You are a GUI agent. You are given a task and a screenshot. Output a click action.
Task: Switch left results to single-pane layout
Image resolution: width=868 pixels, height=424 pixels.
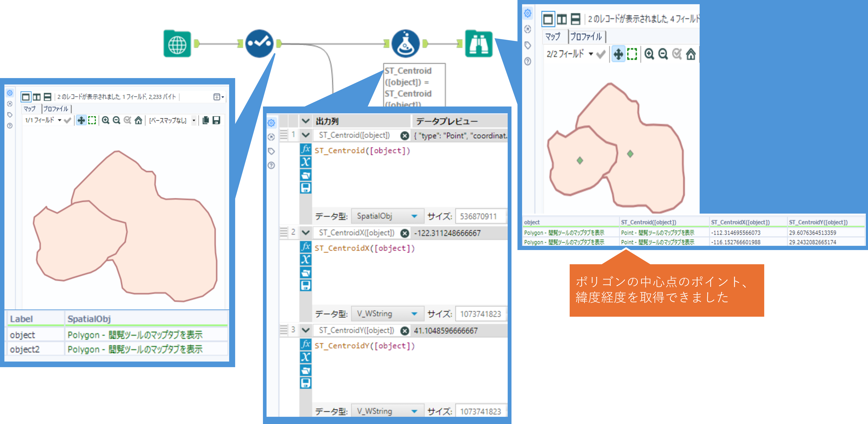tap(26, 97)
